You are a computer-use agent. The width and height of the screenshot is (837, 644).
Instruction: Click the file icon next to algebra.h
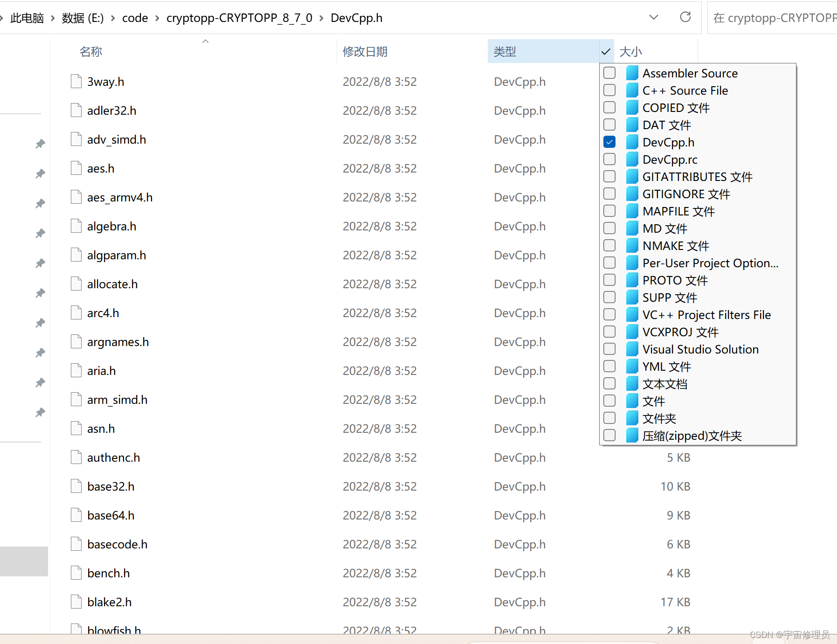[76, 226]
